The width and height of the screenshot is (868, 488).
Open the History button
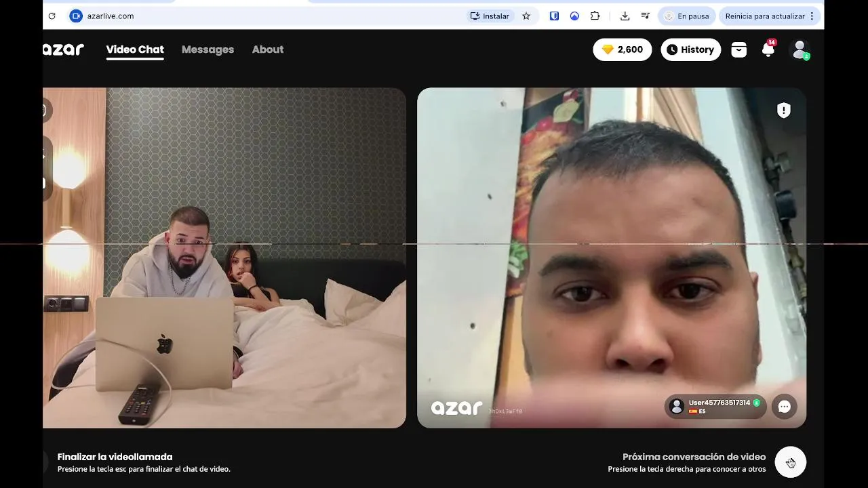[x=690, y=49]
